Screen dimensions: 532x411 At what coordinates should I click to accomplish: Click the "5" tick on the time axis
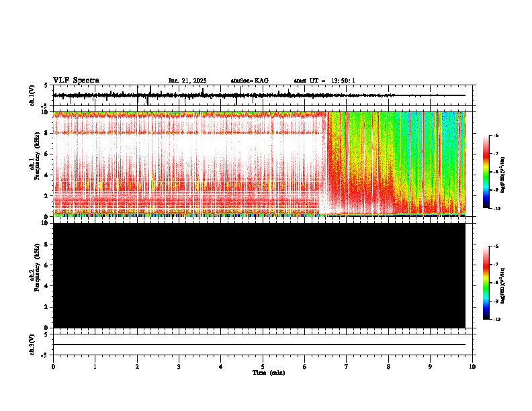[x=263, y=367]
